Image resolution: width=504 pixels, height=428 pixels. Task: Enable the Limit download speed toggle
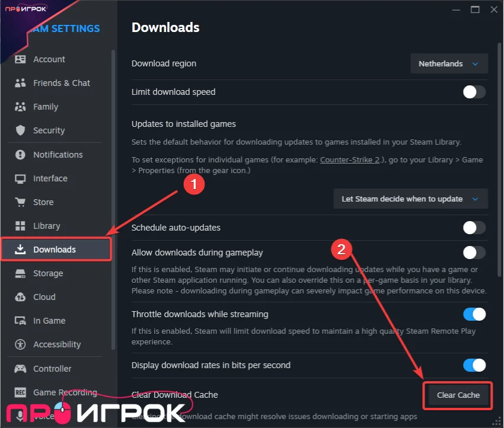point(474,92)
